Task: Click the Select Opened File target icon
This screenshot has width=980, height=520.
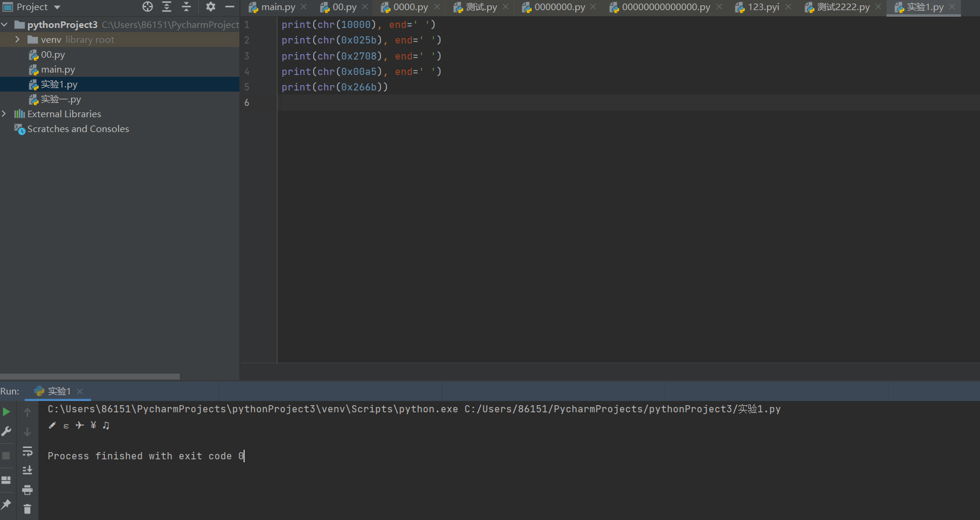Action: 148,7
